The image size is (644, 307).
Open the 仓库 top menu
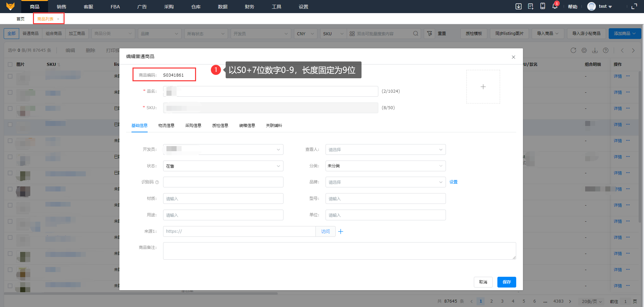196,6
